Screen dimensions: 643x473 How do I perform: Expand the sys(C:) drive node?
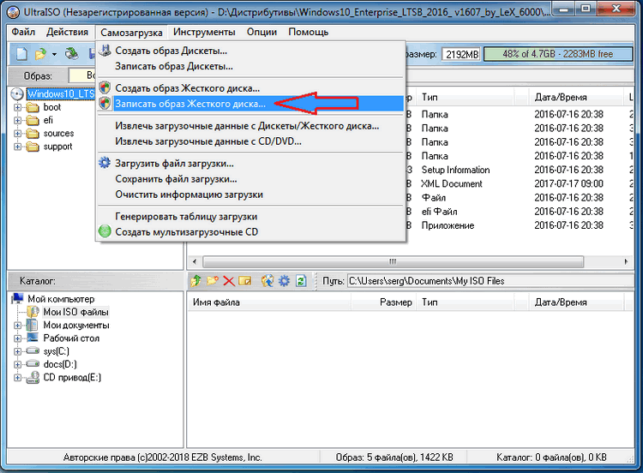click(x=18, y=352)
